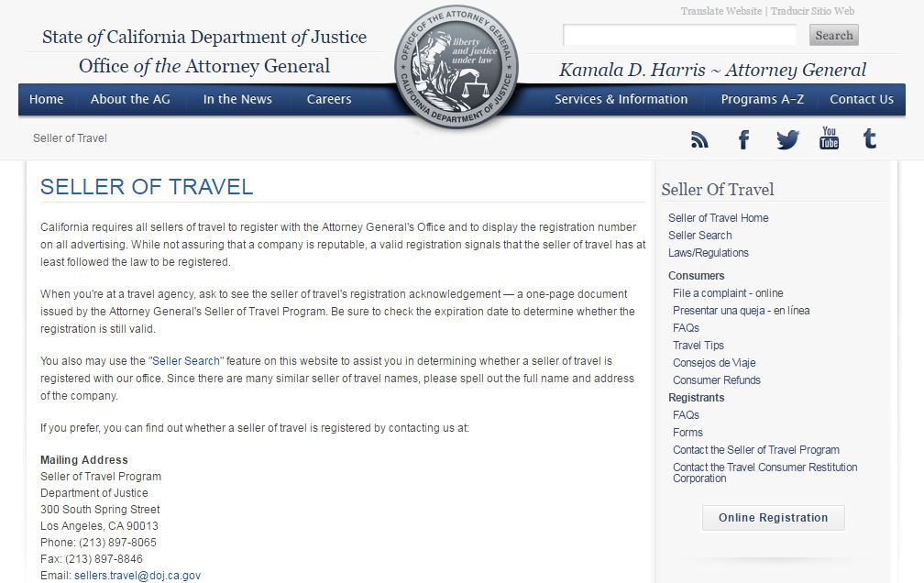924x583 pixels.
Task: Click the Online Registration button
Action: (x=773, y=518)
